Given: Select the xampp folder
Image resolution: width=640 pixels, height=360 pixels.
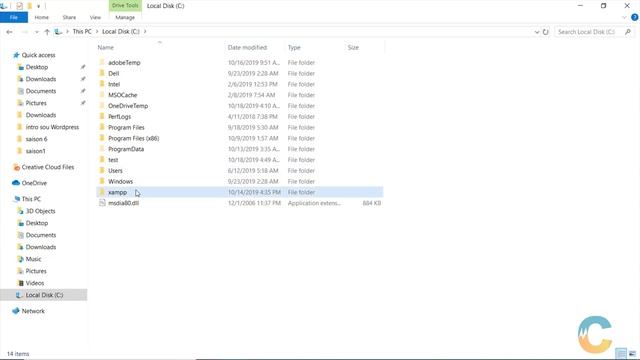Looking at the screenshot, I should pos(117,192).
